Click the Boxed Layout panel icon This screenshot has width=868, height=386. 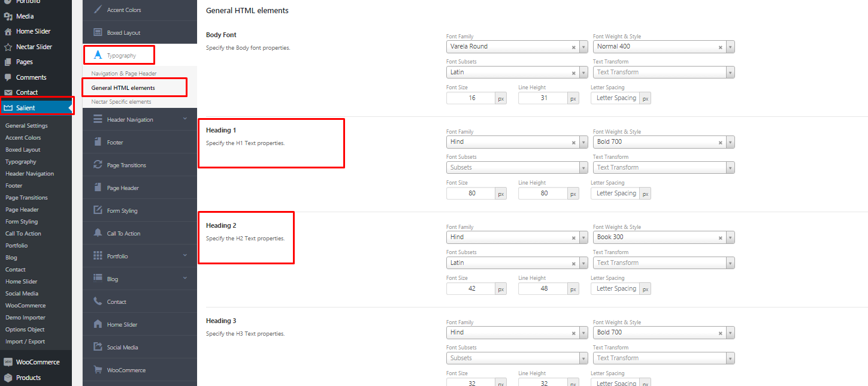click(97, 32)
